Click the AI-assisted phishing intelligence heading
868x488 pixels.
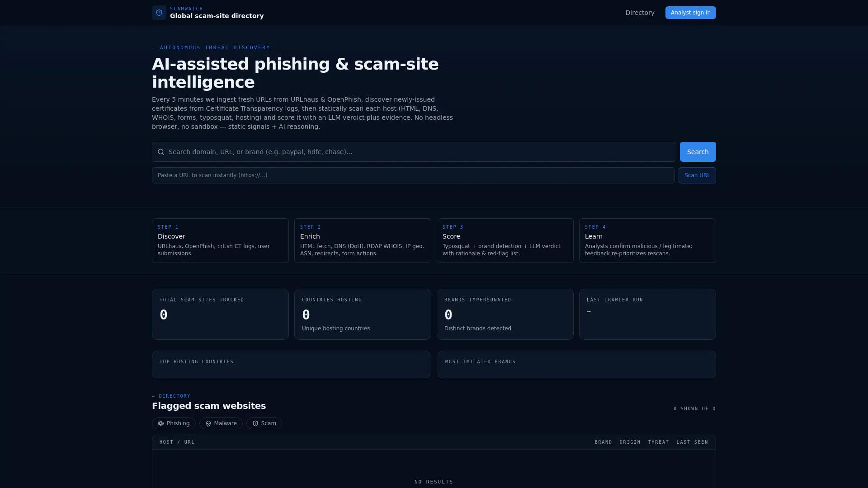click(x=295, y=73)
